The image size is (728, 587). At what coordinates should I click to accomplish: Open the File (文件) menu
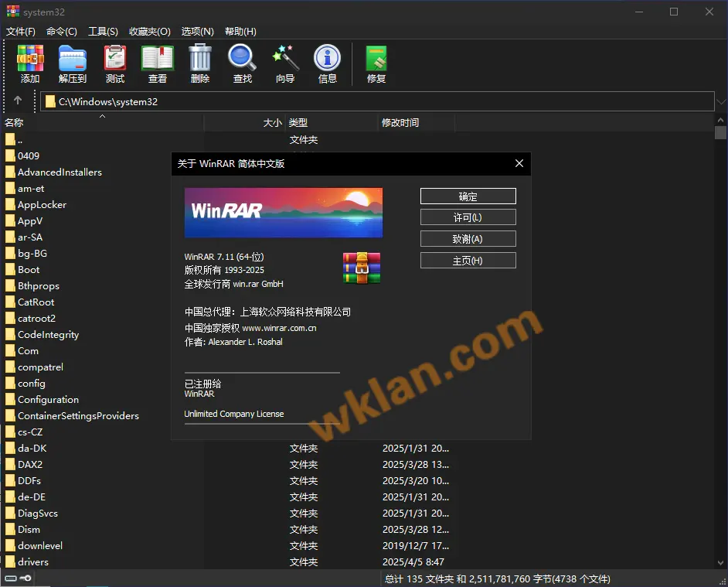coord(20,31)
